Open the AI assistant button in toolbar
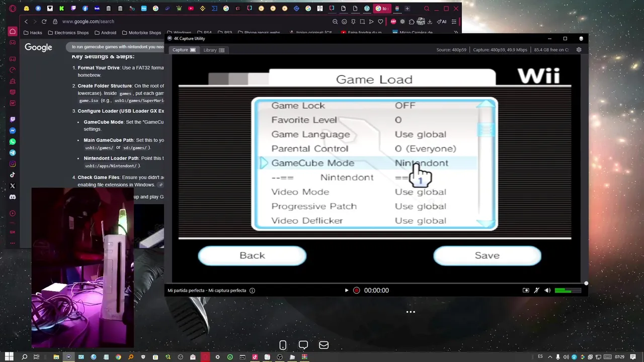The width and height of the screenshot is (644, 362). click(x=442, y=22)
